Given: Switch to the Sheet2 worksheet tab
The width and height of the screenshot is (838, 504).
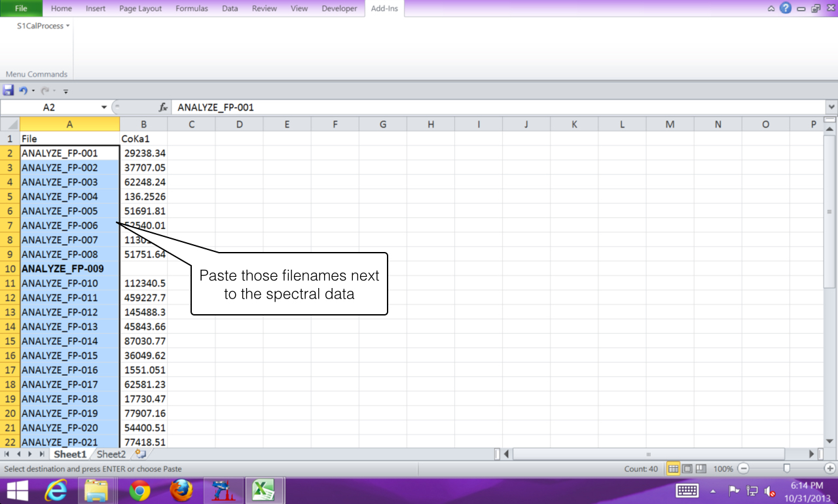Looking at the screenshot, I should click(x=111, y=454).
